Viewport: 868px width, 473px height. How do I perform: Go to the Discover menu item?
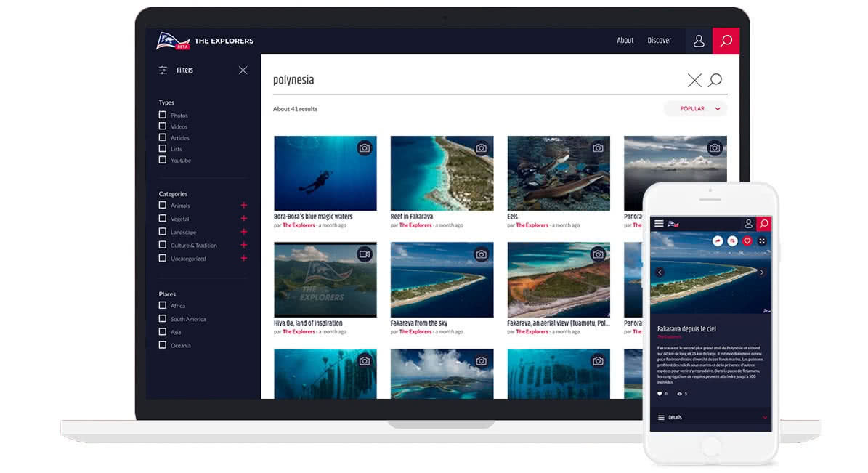[659, 41]
